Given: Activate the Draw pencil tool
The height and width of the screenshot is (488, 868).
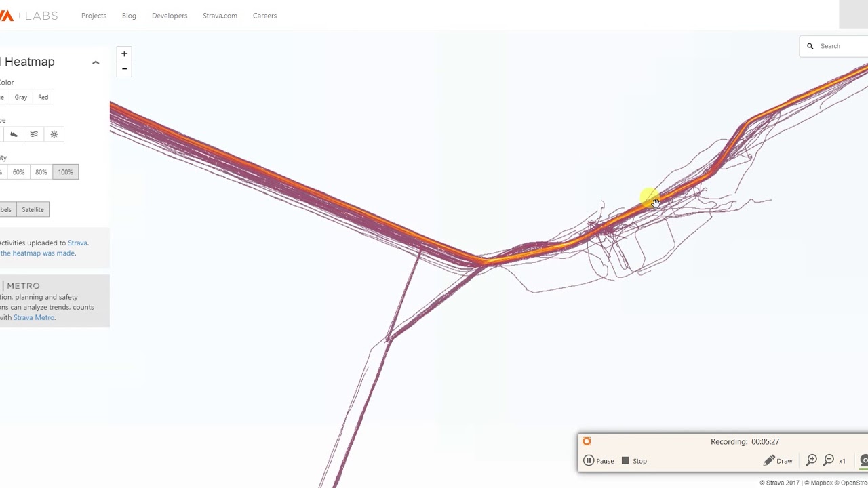Looking at the screenshot, I should coord(778,461).
